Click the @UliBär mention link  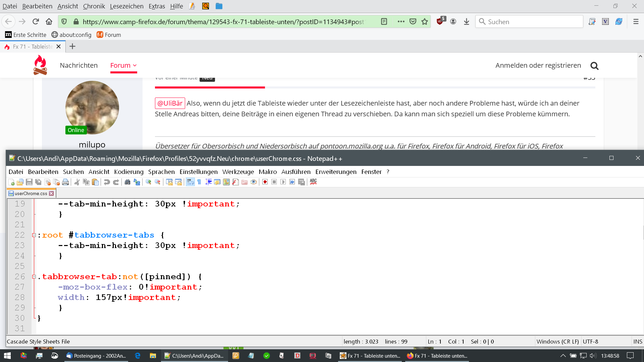[170, 103]
